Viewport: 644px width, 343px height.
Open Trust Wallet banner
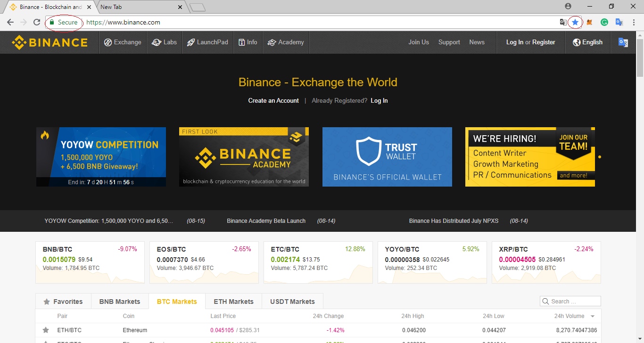click(387, 157)
